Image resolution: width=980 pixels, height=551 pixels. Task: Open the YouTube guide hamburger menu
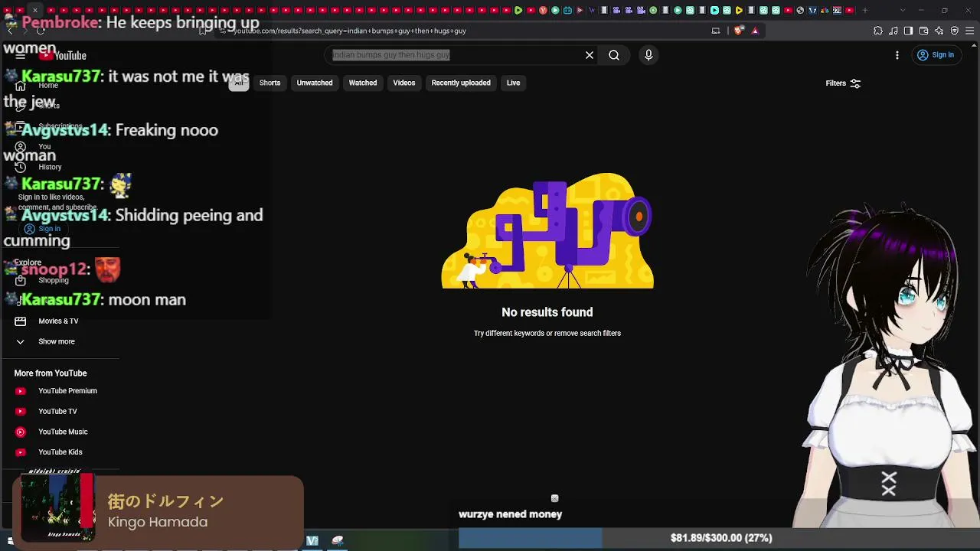pos(21,55)
